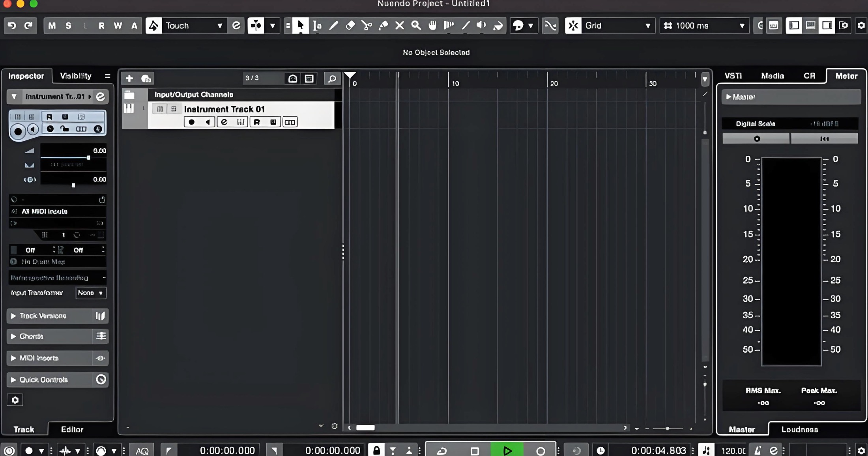Viewport: 868px width, 456px height.
Task: Select the Hand pan tool
Action: pos(433,26)
